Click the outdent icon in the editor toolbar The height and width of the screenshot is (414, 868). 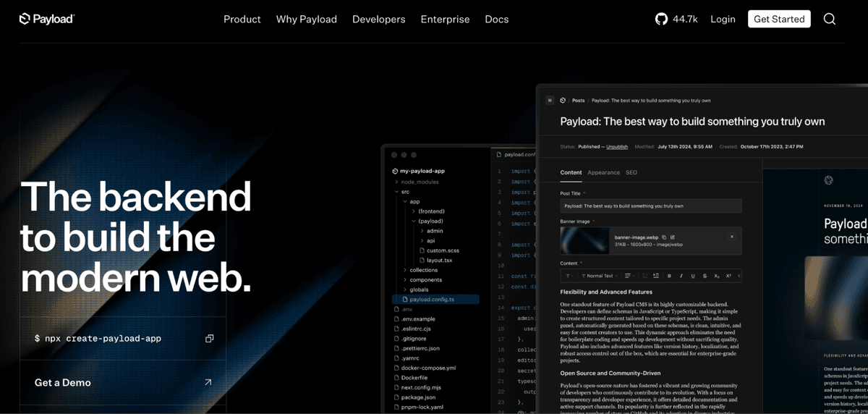click(644, 276)
